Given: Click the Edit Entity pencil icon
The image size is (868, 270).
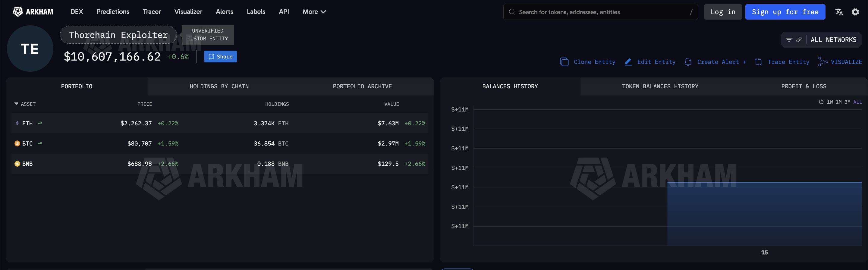Looking at the screenshot, I should (628, 62).
